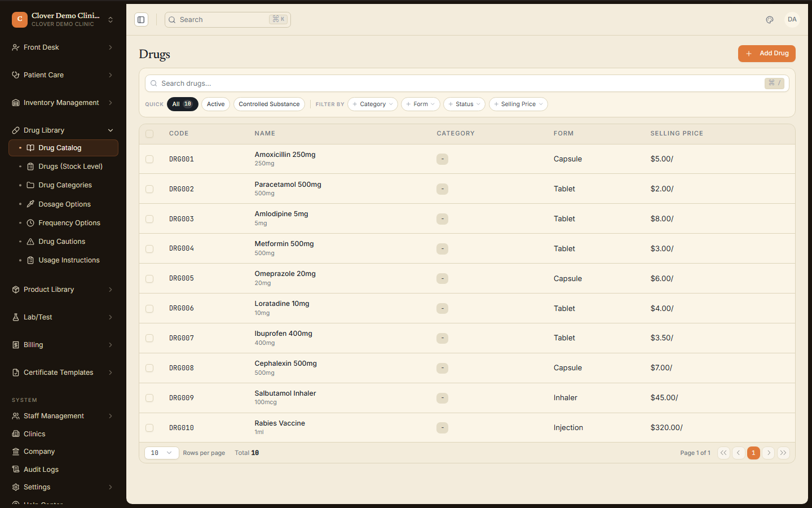The height and width of the screenshot is (508, 812).
Task: Click the Settings gear icon
Action: 16,487
